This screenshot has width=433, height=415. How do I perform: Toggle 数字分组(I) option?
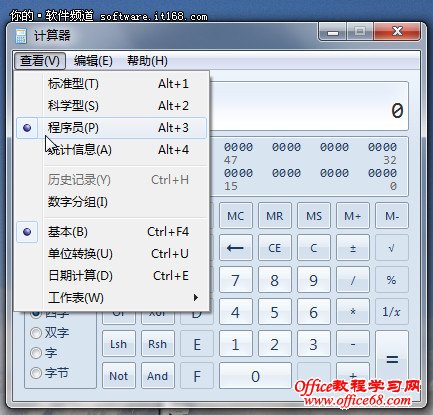point(112,202)
